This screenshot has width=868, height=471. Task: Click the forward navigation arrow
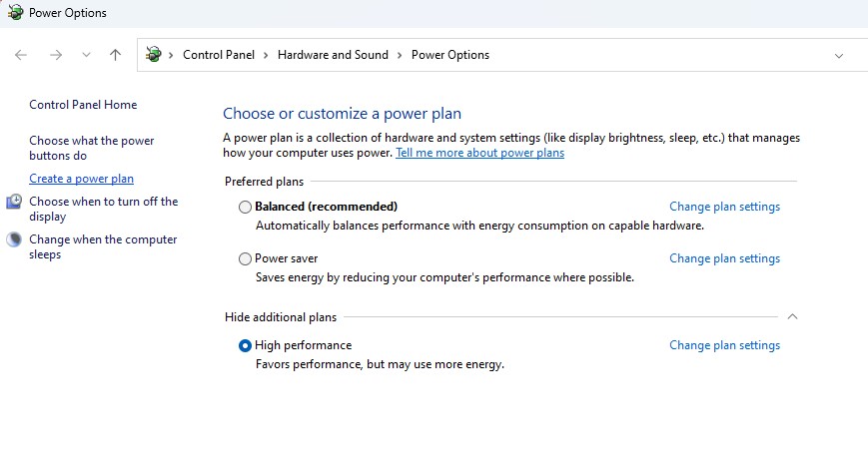[x=56, y=56]
